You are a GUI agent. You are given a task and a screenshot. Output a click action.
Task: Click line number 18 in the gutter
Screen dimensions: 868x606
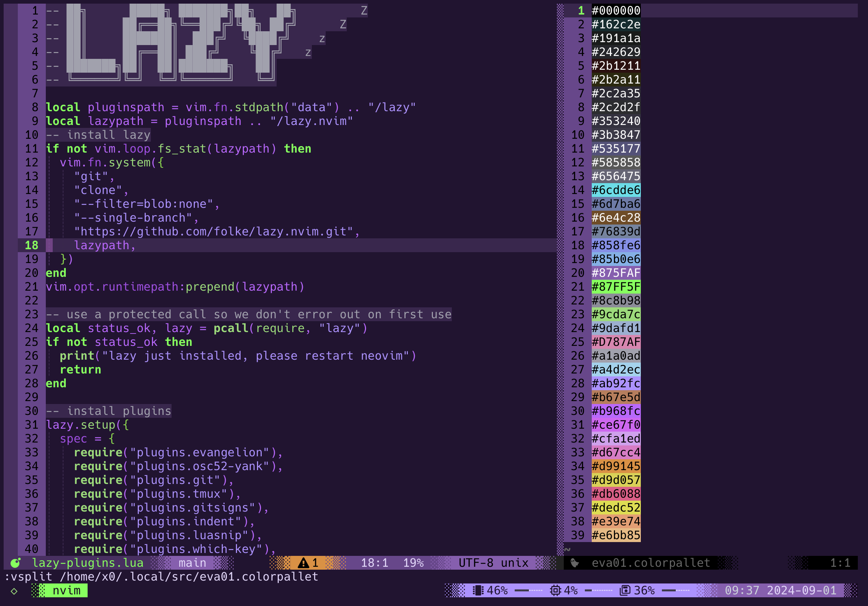[32, 245]
